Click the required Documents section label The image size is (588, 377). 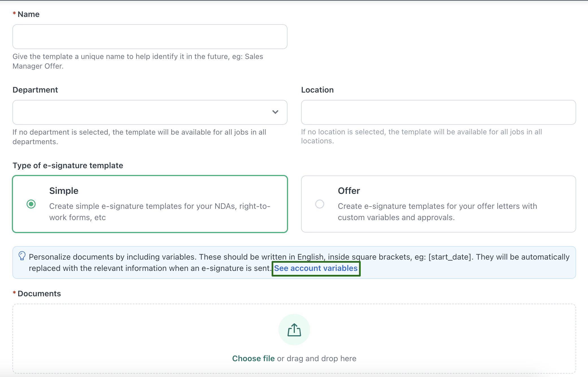(39, 293)
